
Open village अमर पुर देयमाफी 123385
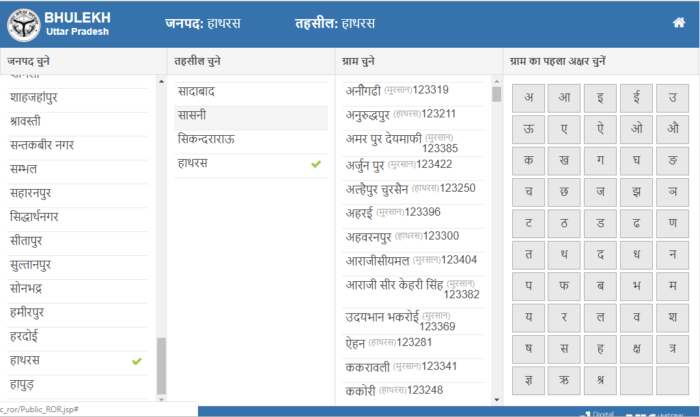pos(413,143)
